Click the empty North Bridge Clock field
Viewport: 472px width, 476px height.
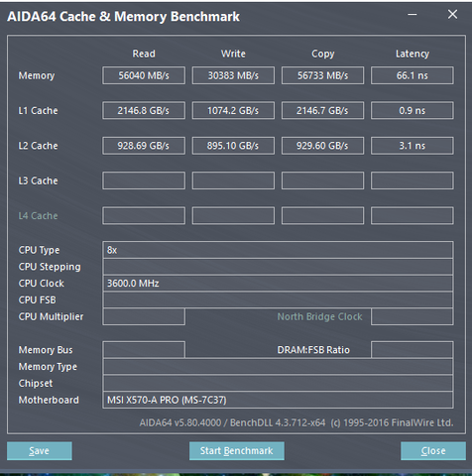(x=413, y=316)
